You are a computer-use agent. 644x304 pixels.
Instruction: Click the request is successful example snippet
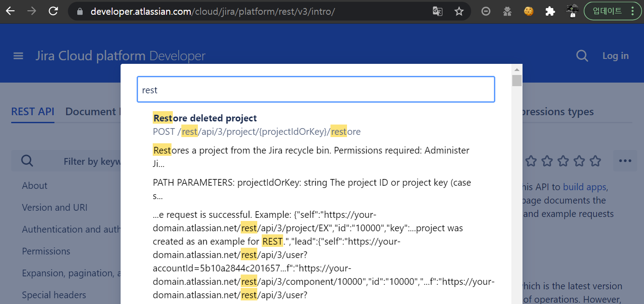[324, 255]
